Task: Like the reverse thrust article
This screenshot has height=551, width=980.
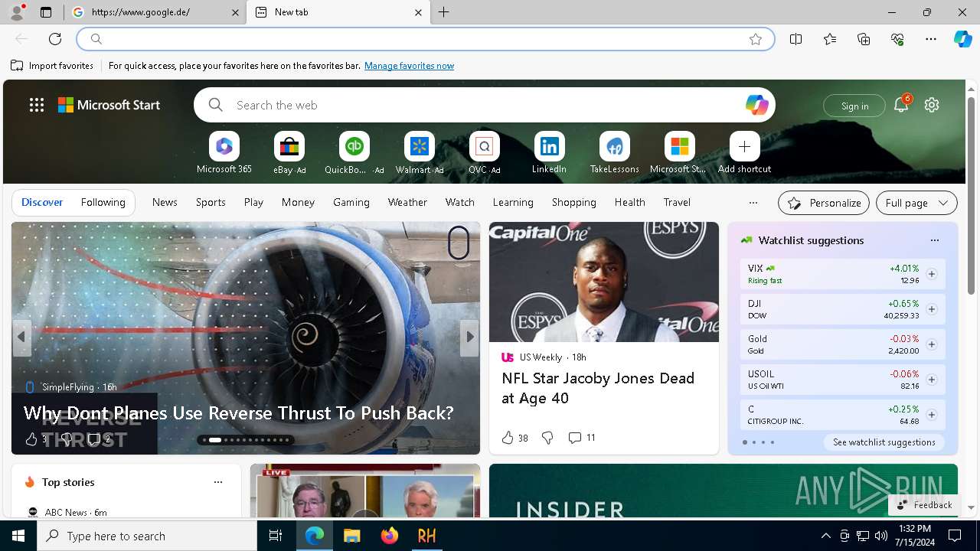Action: click(31, 439)
